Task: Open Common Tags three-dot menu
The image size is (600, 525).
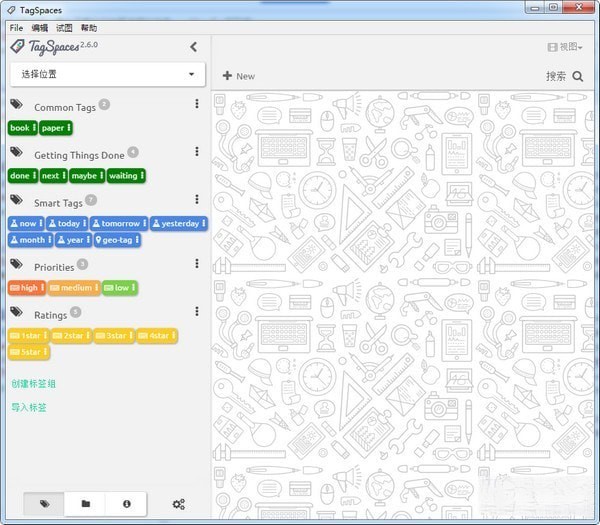Action: coord(196,104)
